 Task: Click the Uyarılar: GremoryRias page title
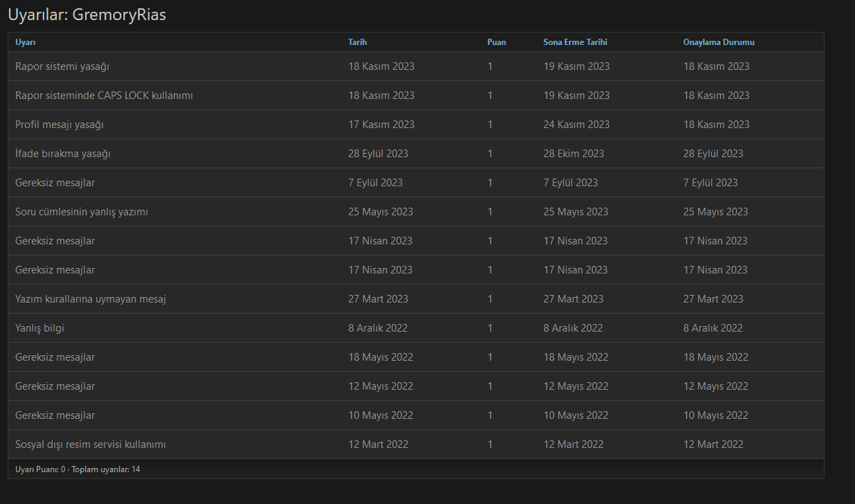(87, 15)
